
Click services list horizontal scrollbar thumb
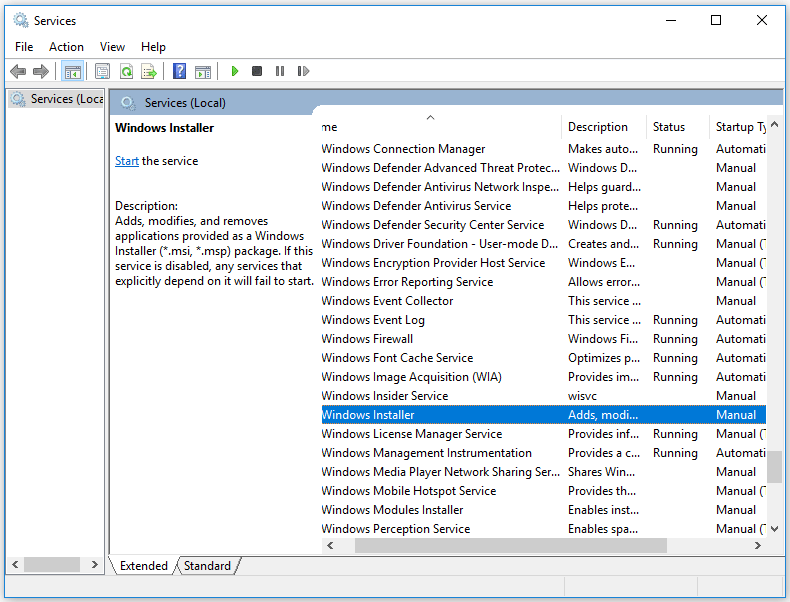(511, 545)
